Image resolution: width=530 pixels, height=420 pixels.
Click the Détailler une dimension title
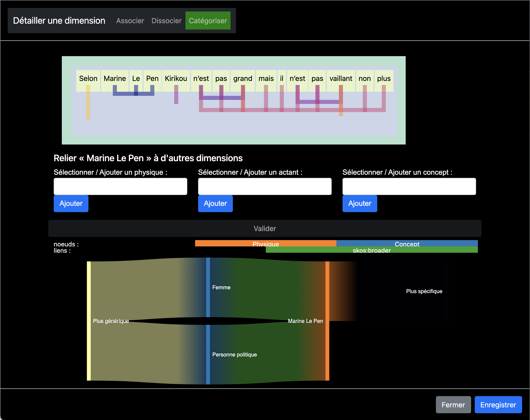59,21
